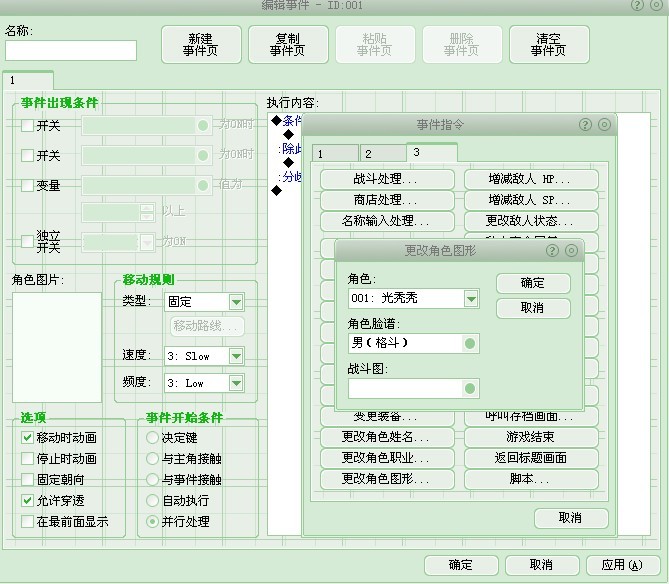Image resolution: width=669 pixels, height=584 pixels.
Task: Click 增减敌人 HP... command
Action: [x=531, y=179]
